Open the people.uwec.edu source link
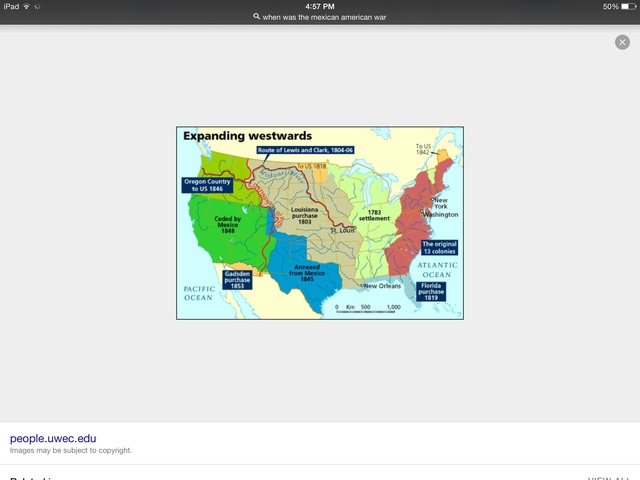Image resolution: width=640 pixels, height=480 pixels. pos(53,438)
